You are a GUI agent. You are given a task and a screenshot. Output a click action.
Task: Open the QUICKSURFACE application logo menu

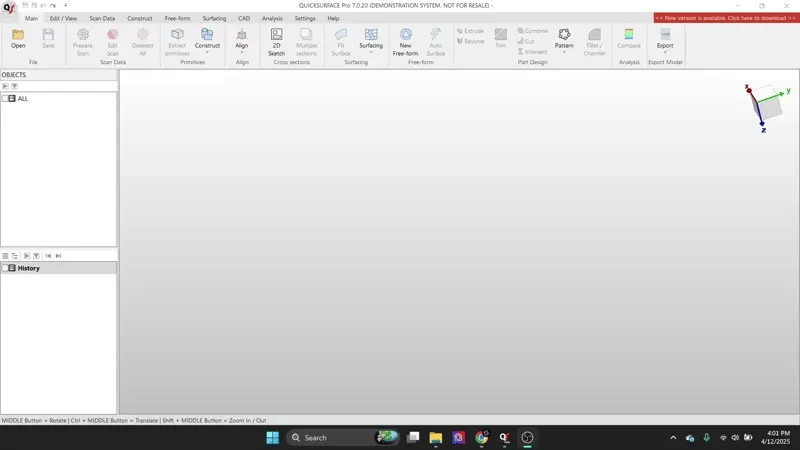[x=9, y=8]
